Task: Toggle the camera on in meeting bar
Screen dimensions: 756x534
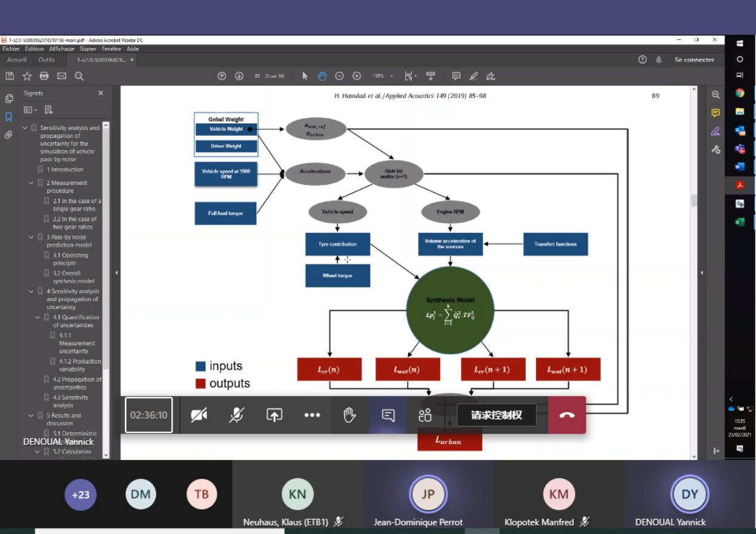Action: point(199,415)
